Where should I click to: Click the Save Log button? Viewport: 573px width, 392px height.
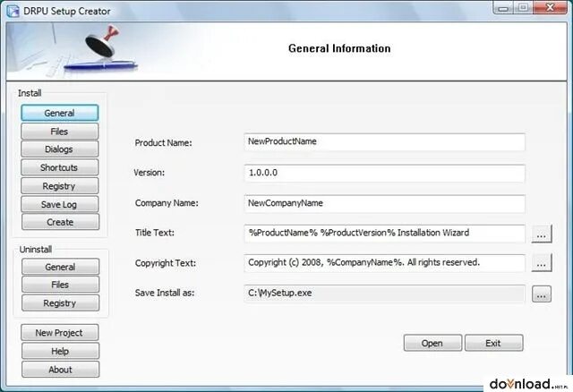(x=60, y=204)
